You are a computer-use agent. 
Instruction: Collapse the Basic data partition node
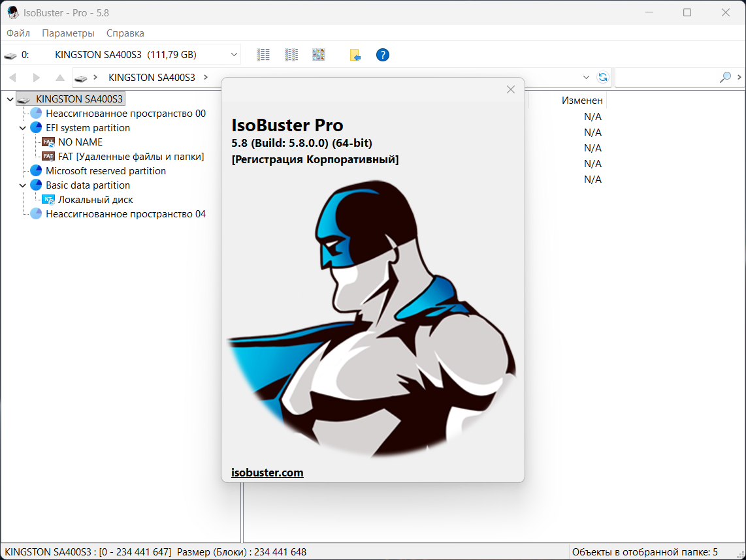(x=22, y=185)
